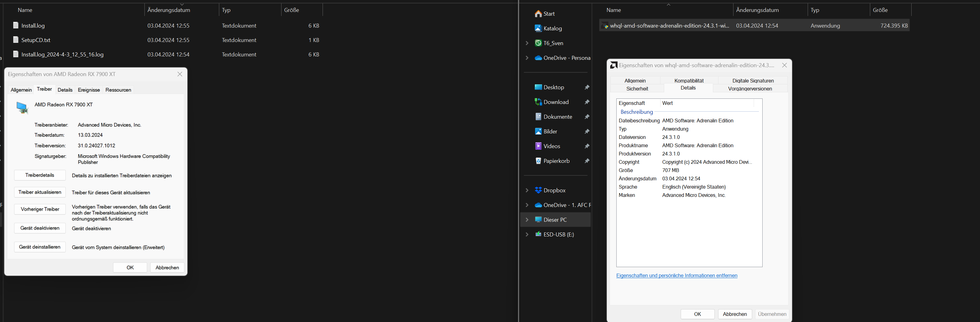The image size is (980, 322).
Task: Click OK in adrenalin file properties
Action: [x=698, y=314]
